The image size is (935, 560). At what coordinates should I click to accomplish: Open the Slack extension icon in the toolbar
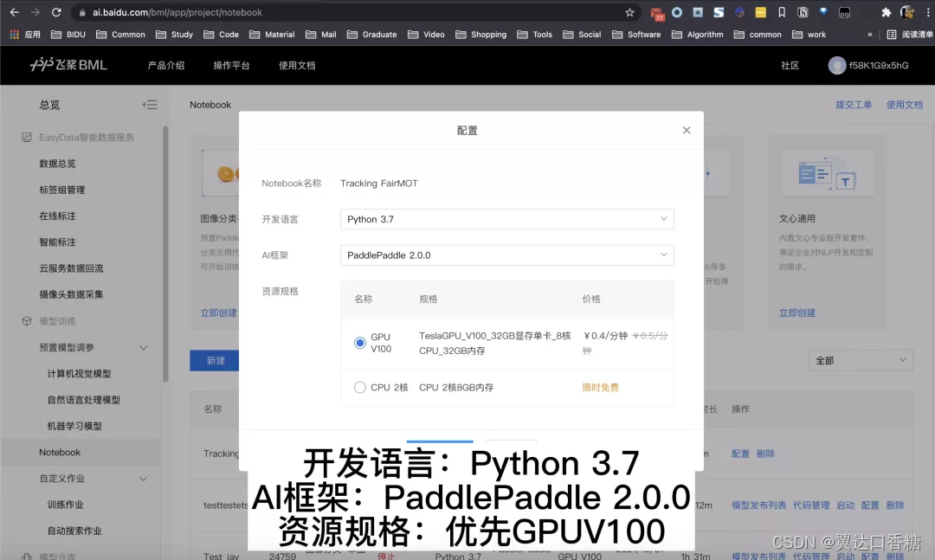point(719,12)
